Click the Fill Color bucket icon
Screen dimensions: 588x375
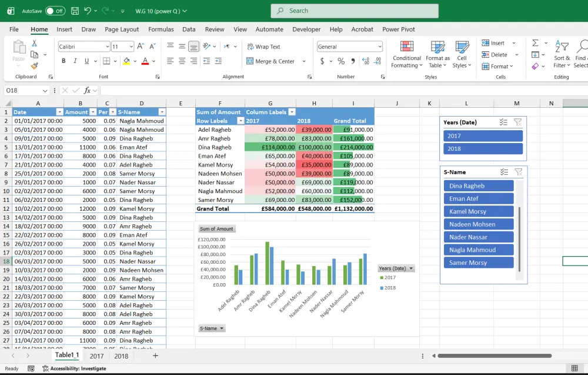127,61
